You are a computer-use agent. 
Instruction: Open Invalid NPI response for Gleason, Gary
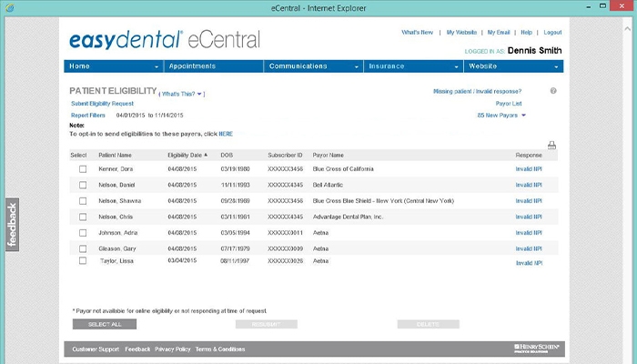(529, 248)
